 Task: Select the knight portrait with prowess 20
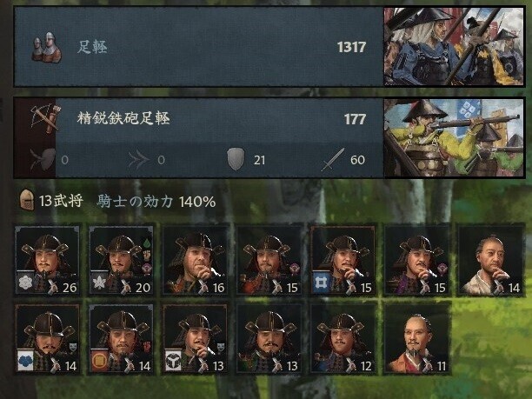click(121, 260)
